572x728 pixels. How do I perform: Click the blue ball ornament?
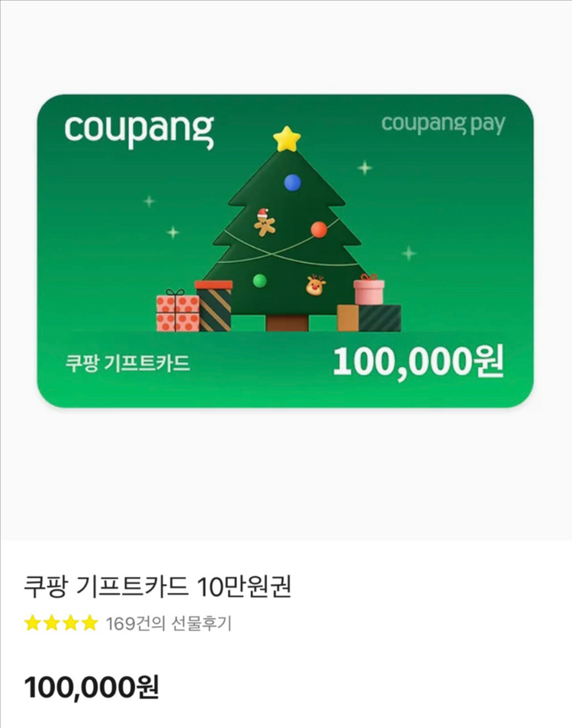click(x=292, y=182)
